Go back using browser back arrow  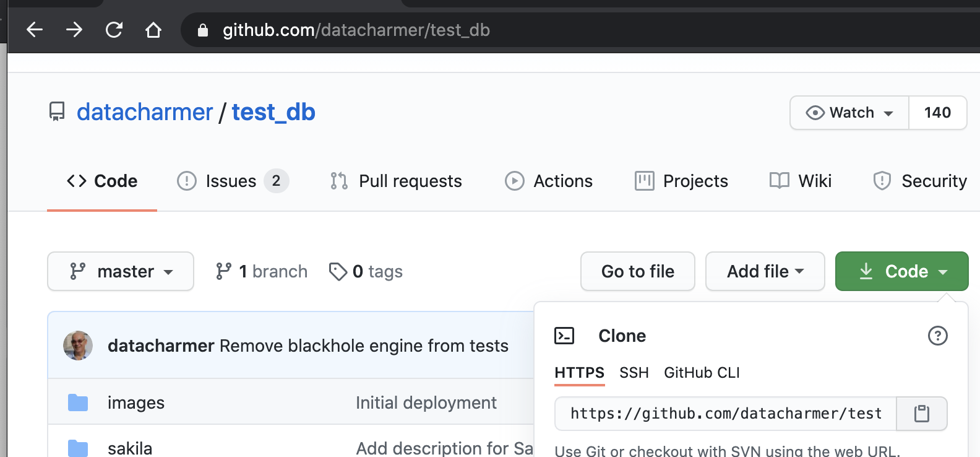point(35,30)
